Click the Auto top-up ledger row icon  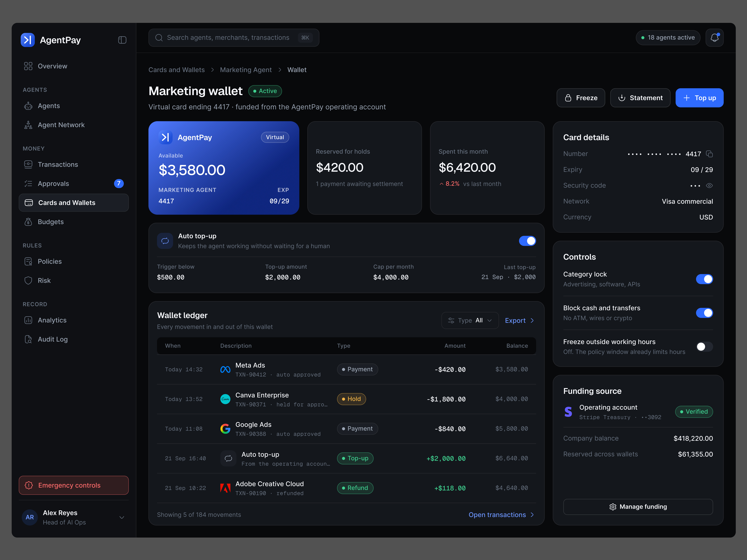pyautogui.click(x=228, y=458)
